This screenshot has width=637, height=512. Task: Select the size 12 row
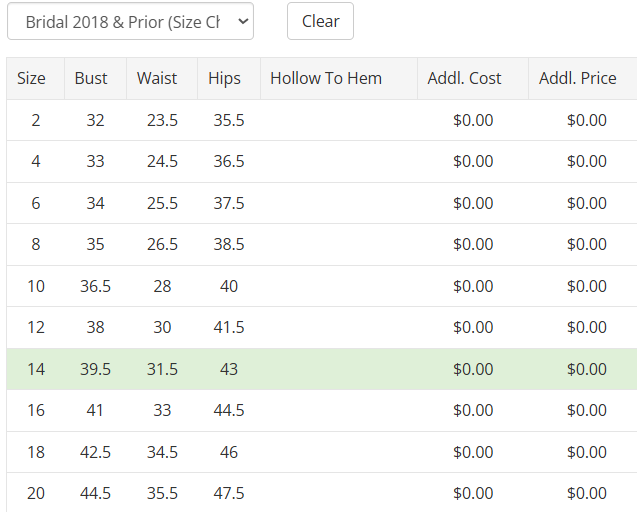(322, 328)
